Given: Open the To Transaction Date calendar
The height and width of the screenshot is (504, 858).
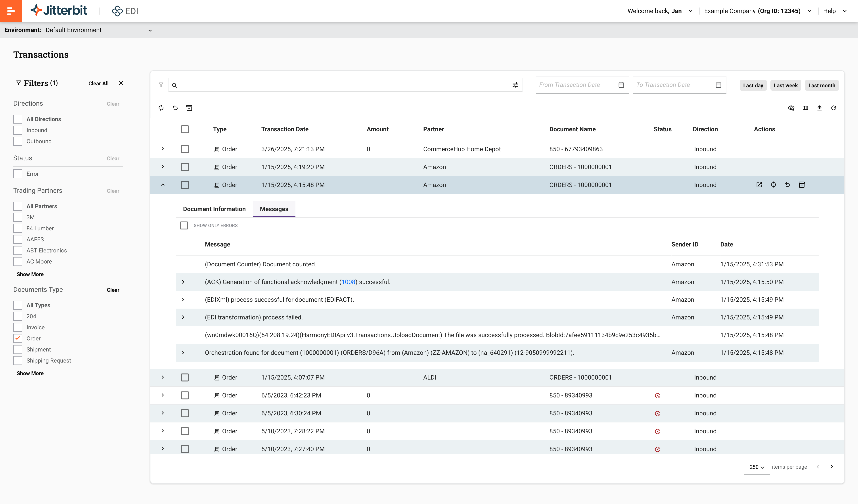Looking at the screenshot, I should (x=718, y=85).
